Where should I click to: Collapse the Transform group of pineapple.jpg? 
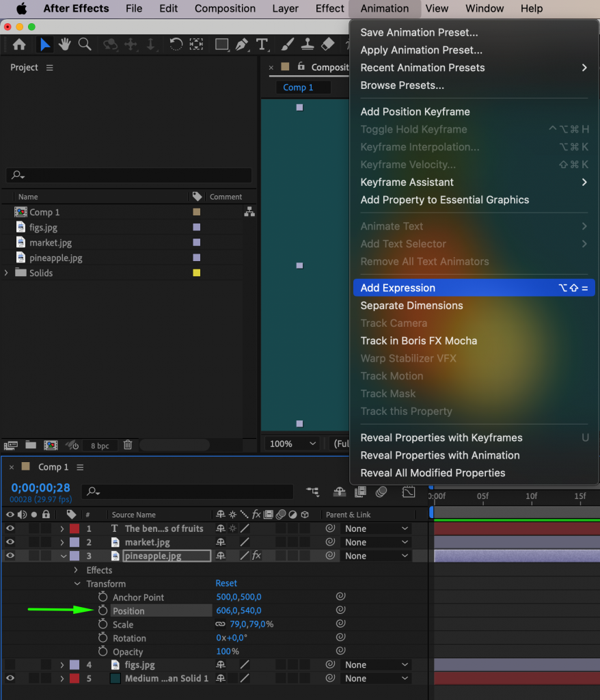point(77,583)
